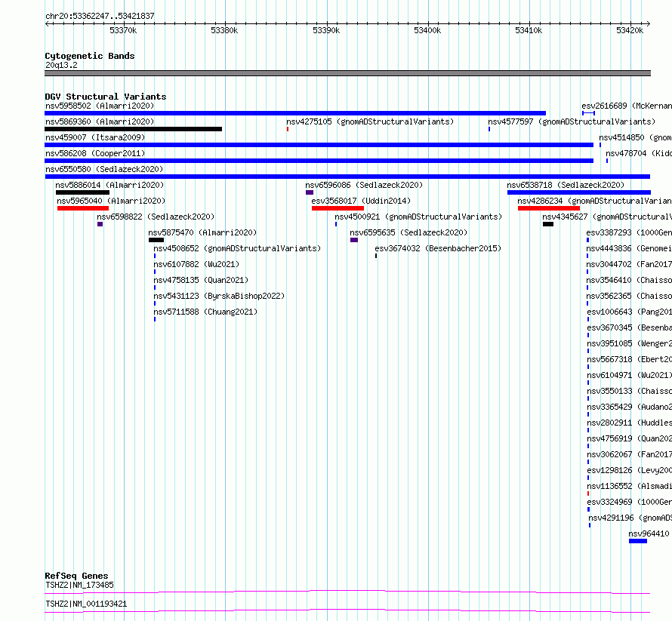
Task: Click the esv3568017 (Uddin2014) label
Action: (x=361, y=201)
